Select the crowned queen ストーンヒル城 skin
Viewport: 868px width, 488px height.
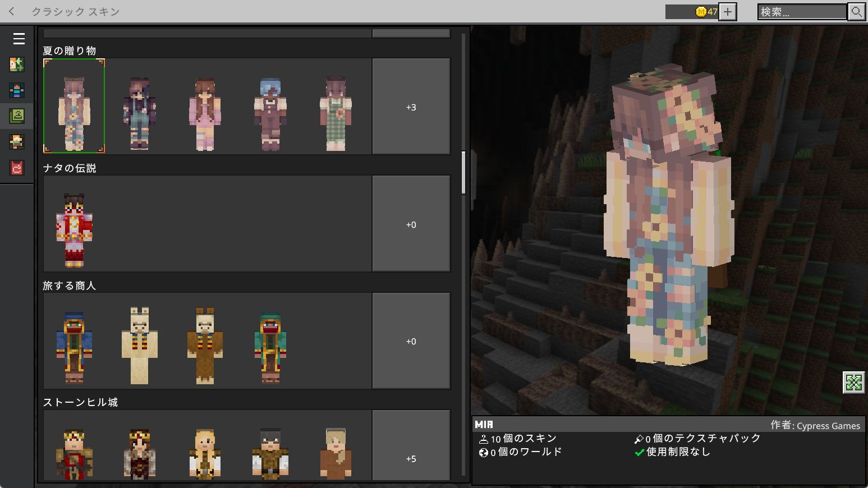click(139, 454)
